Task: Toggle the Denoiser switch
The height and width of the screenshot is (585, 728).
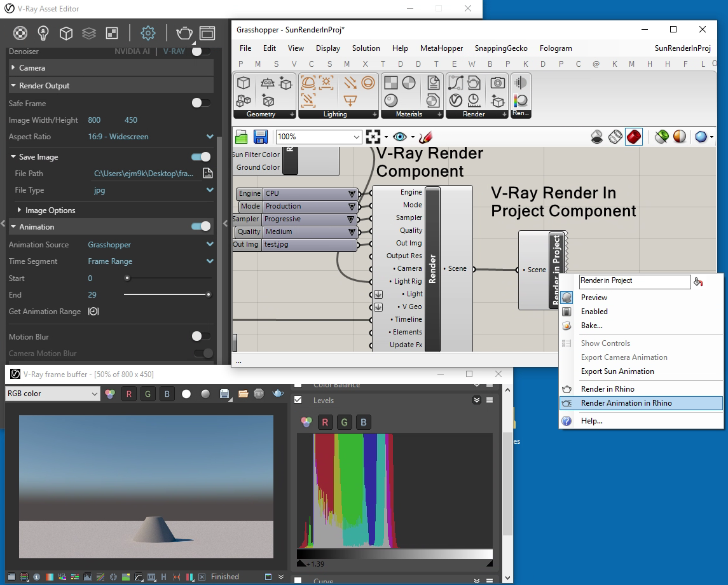Action: coord(200,51)
